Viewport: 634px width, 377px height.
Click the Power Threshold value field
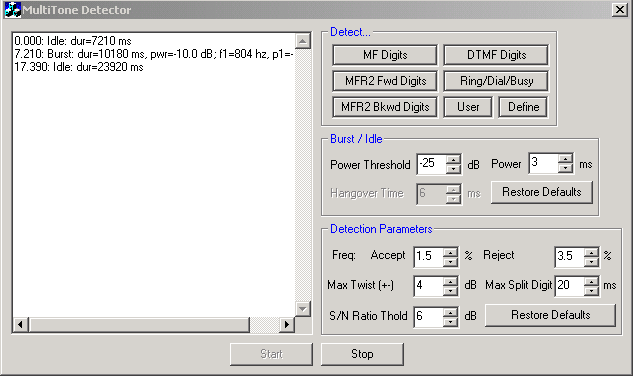[x=431, y=164]
